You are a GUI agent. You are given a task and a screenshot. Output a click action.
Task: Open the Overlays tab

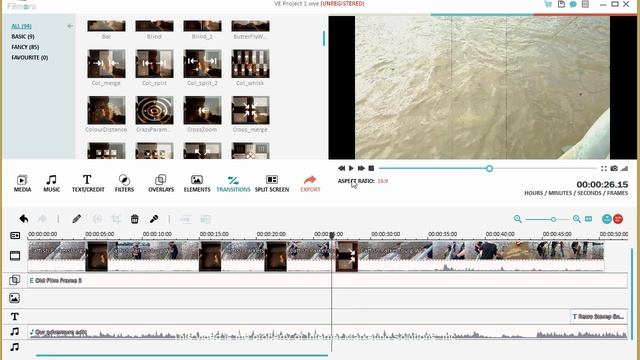tap(161, 183)
